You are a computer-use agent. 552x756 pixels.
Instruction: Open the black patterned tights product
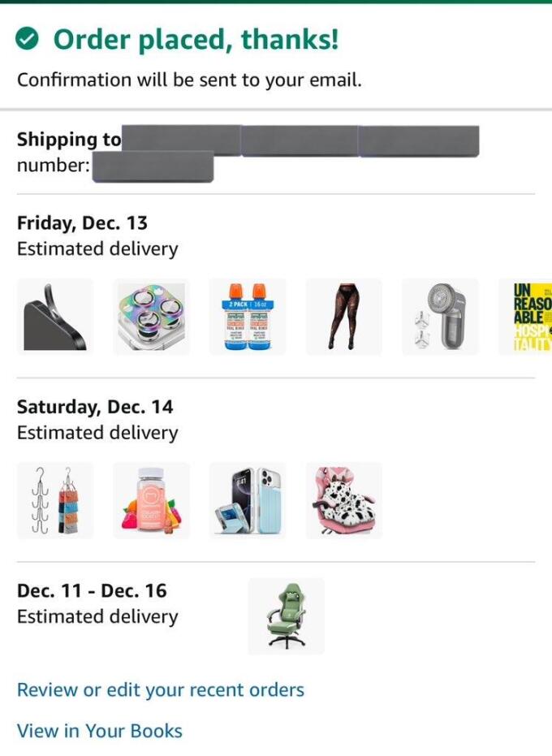[x=343, y=317]
